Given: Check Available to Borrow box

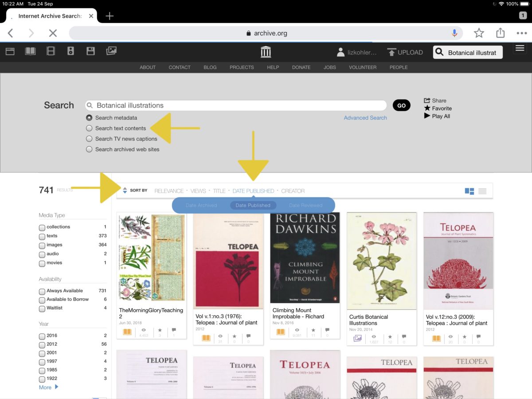Looking at the screenshot, I should pos(42,300).
